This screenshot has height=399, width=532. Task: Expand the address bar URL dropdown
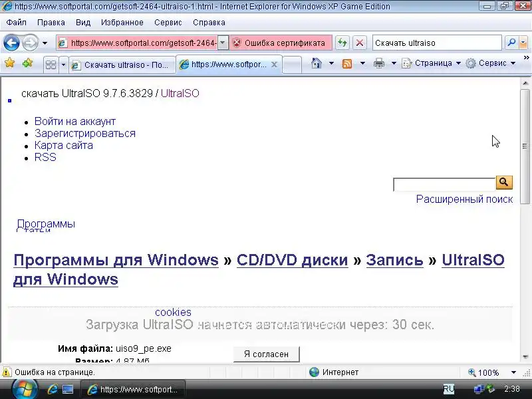223,43
